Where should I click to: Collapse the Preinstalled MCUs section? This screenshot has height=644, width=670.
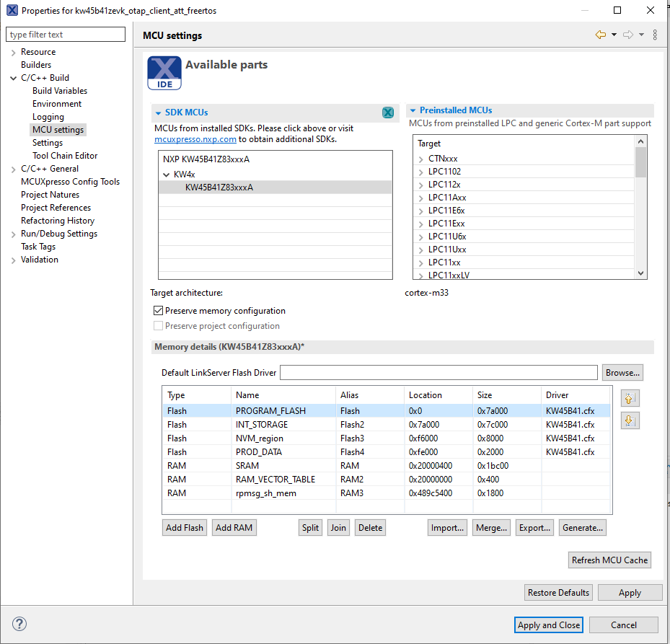[x=413, y=111]
